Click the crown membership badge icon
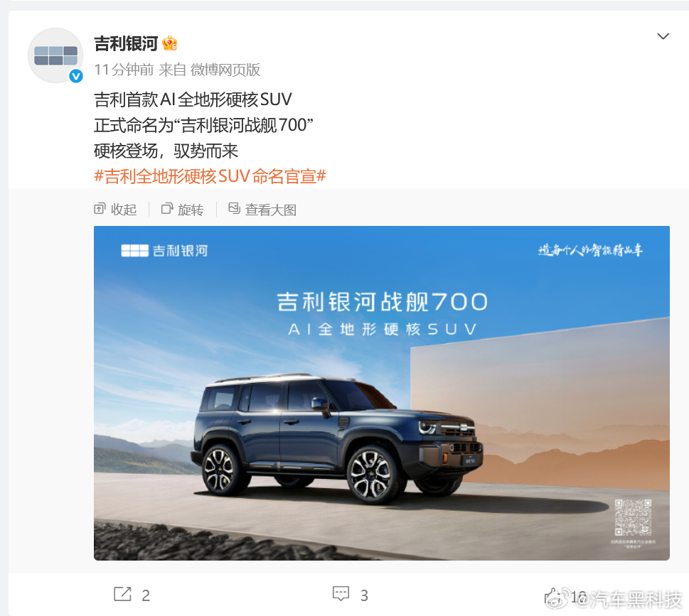The width and height of the screenshot is (689, 616). click(x=170, y=43)
